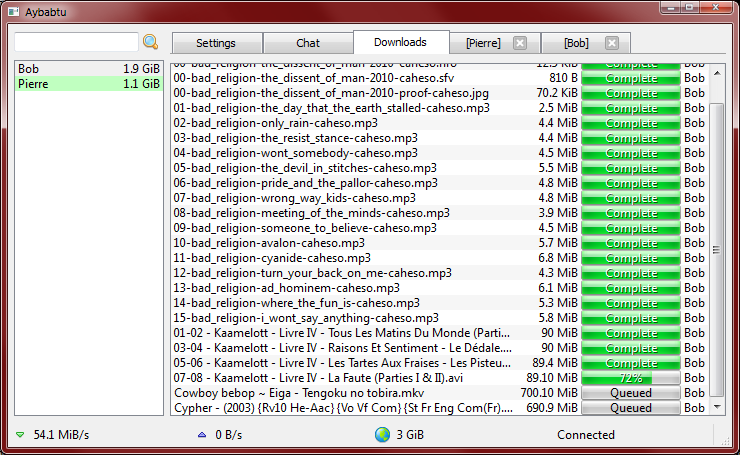Select 07-08 Kaamelott La Faute avi row
Image resolution: width=740 pixels, height=455 pixels.
[x=439, y=378]
